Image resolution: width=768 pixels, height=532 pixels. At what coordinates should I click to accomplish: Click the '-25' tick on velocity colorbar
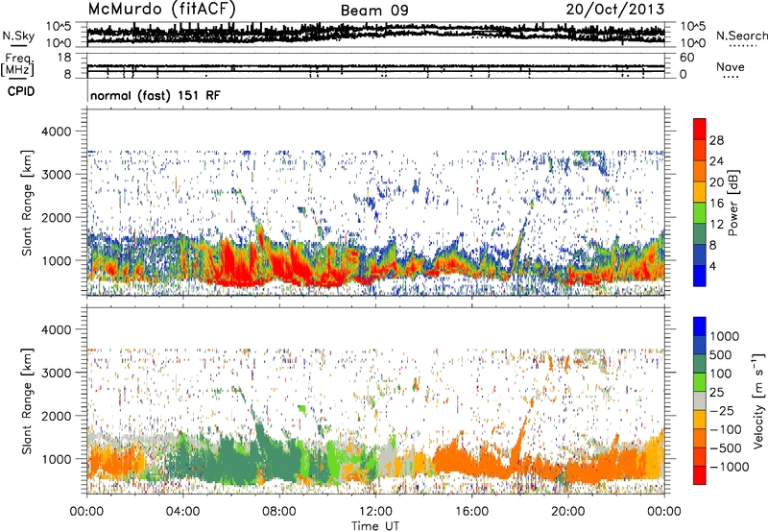[723, 410]
